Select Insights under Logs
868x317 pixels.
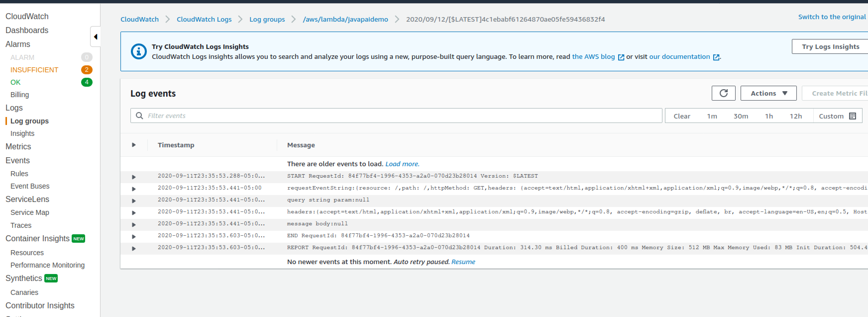(x=22, y=133)
